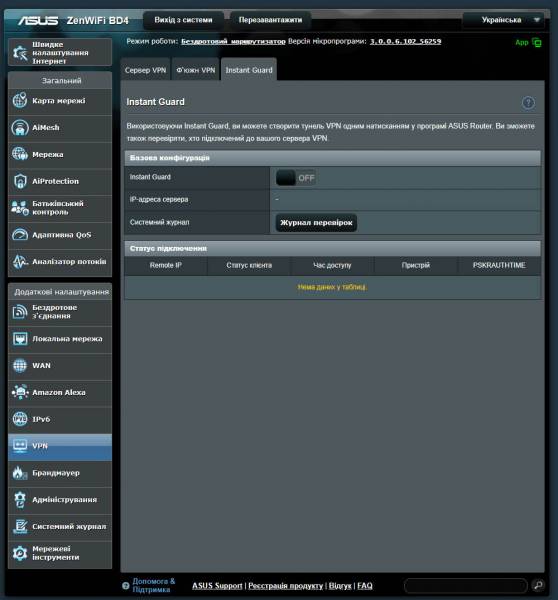The image size is (558, 600).
Task: Switch to the Сервер VPN tab
Action: [x=145, y=70]
